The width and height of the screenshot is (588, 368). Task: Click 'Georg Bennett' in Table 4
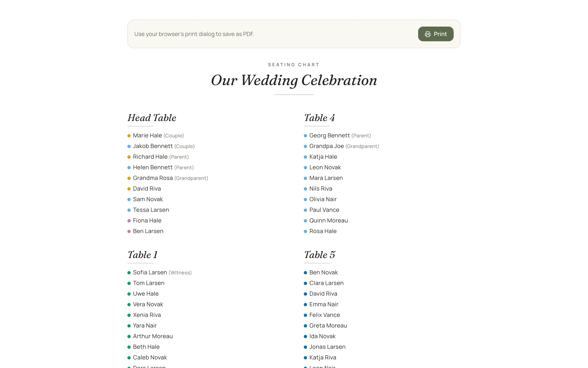(x=330, y=136)
